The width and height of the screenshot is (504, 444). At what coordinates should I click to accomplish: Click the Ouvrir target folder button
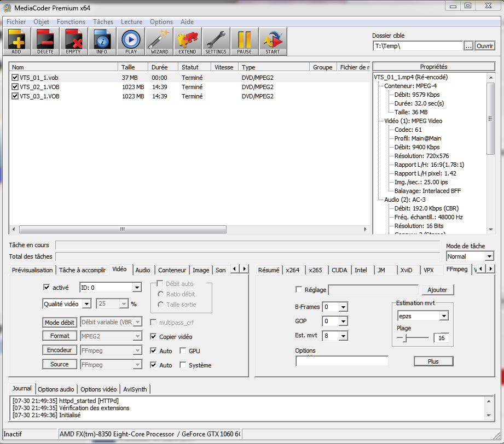click(x=485, y=46)
